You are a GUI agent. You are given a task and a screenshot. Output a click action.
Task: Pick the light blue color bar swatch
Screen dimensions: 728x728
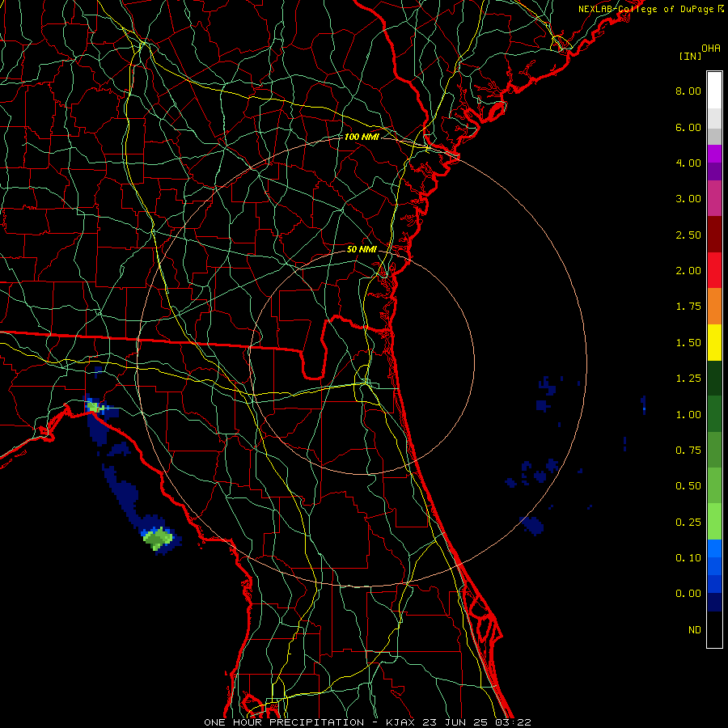pos(714,548)
